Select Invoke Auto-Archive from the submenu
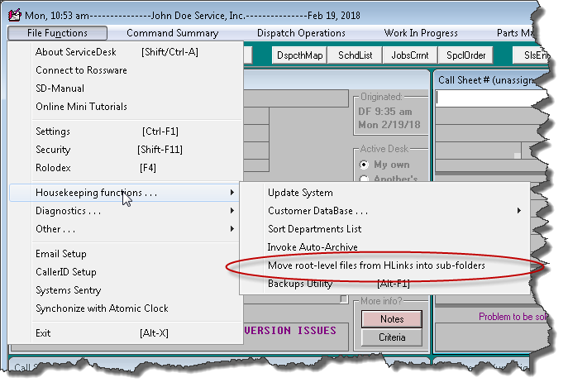 tap(313, 247)
